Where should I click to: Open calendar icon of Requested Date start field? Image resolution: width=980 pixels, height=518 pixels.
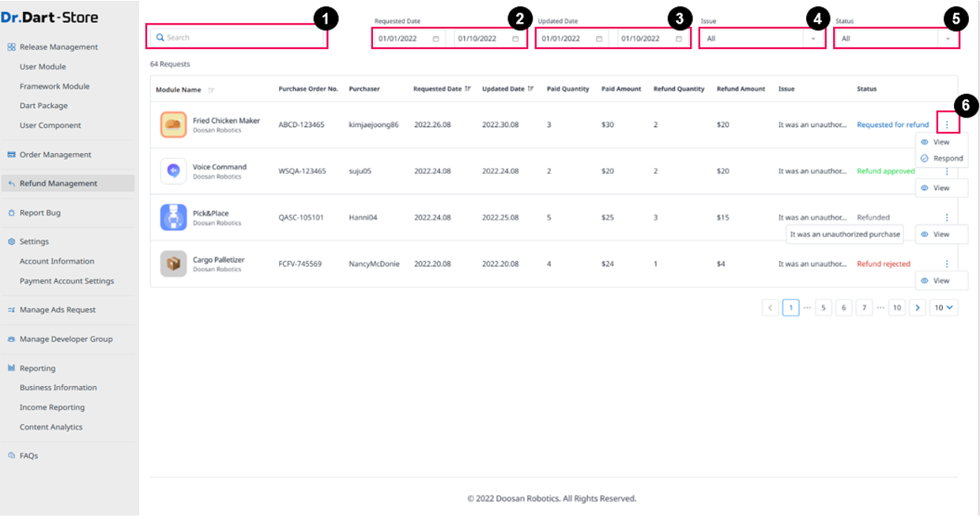click(435, 39)
